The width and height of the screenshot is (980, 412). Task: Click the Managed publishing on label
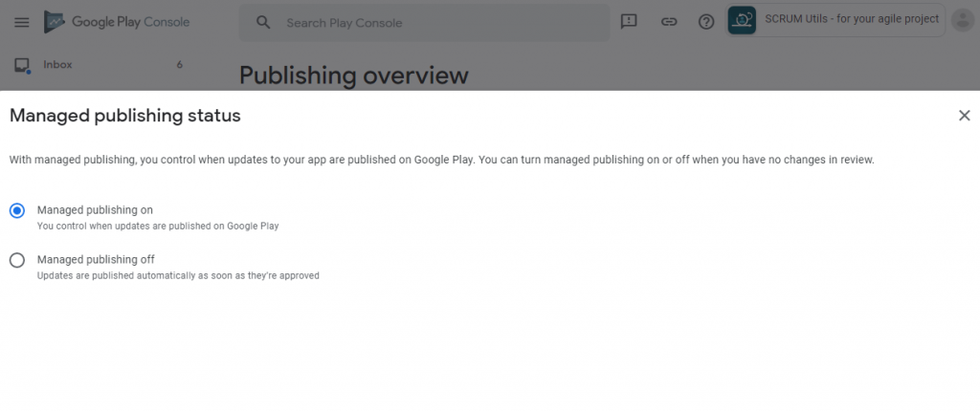tap(95, 209)
